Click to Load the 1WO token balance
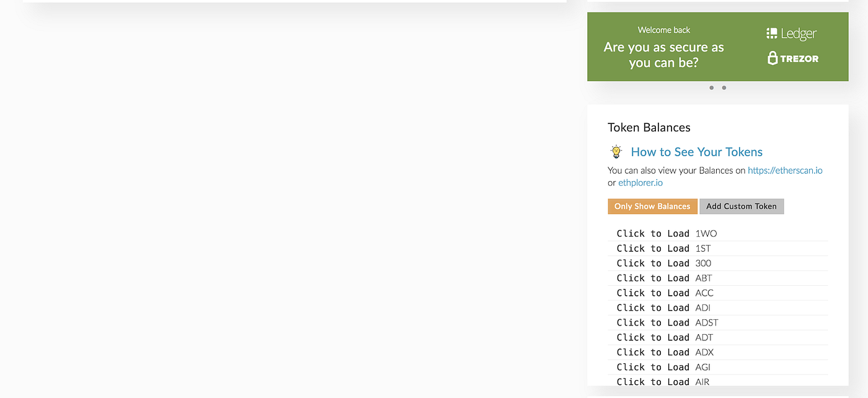The width and height of the screenshot is (868, 398). point(653,234)
